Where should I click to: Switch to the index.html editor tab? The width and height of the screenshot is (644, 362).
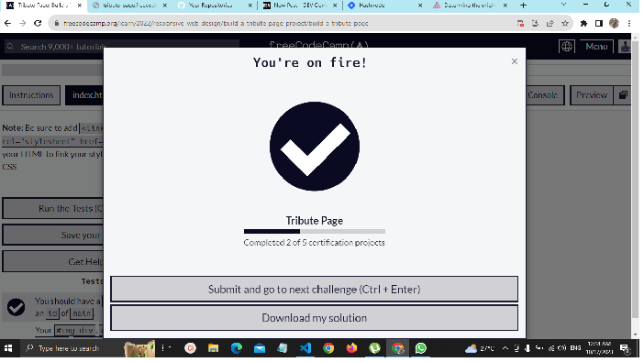(x=84, y=95)
